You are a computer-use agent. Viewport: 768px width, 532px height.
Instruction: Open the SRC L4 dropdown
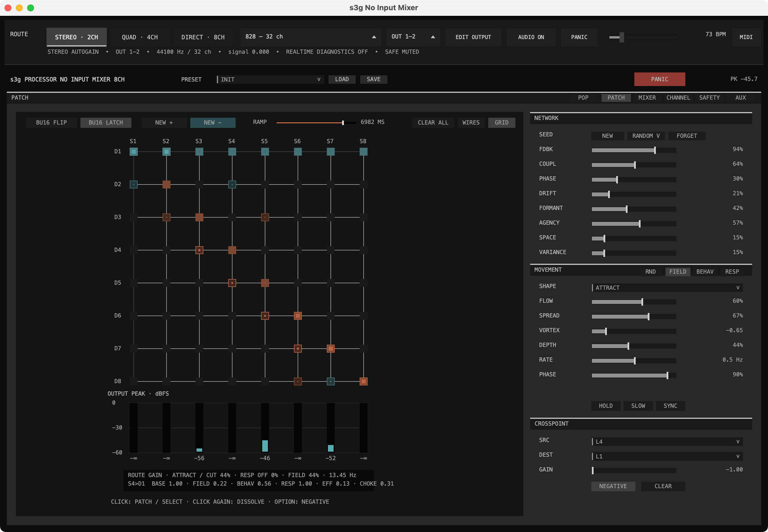coord(667,442)
